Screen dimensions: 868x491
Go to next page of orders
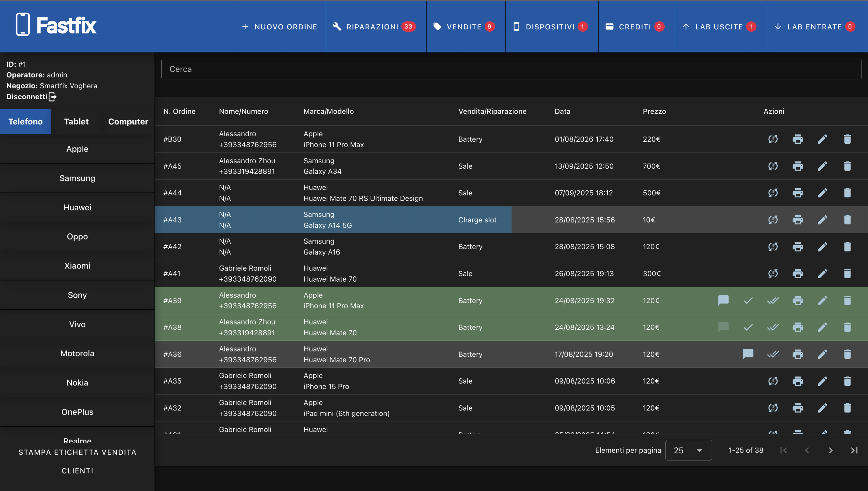[x=831, y=450]
